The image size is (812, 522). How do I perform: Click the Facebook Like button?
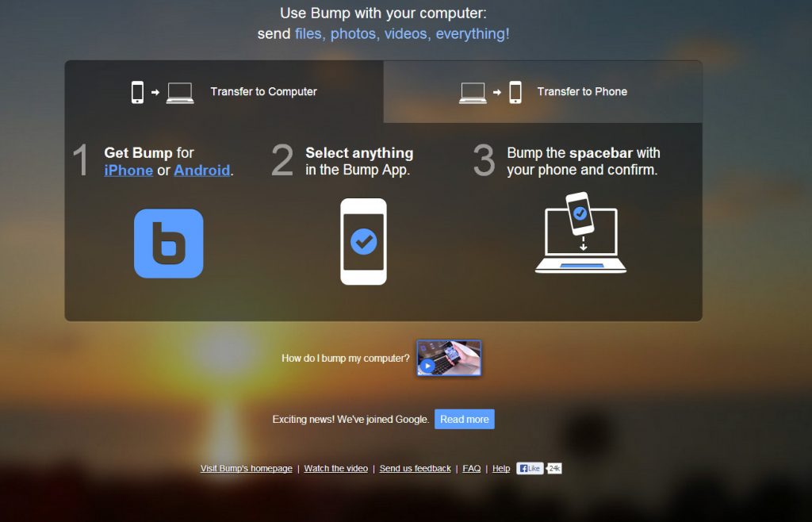530,469
